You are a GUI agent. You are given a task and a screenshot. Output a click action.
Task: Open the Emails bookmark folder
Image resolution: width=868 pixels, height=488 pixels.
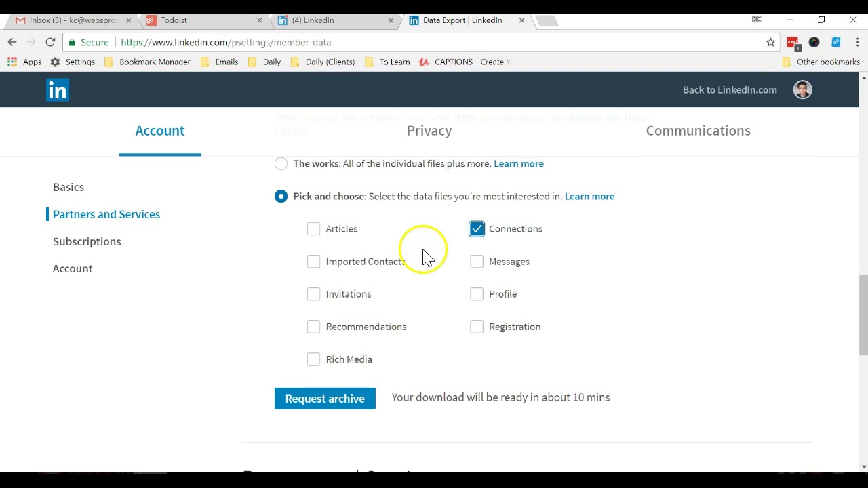[x=219, y=62]
